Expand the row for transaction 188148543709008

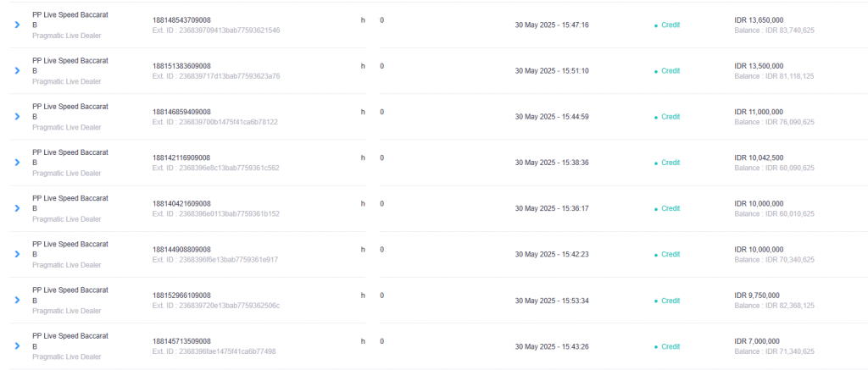point(17,25)
